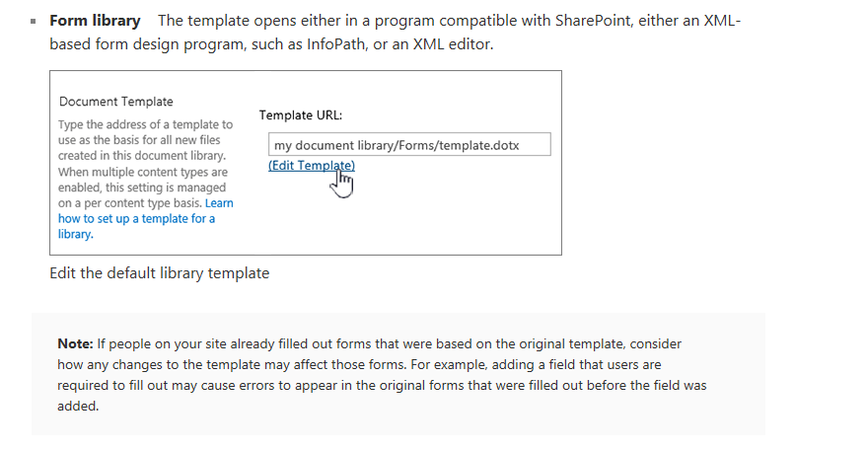Click the If people on your site sentence
868x451 pixels.
tap(368, 354)
